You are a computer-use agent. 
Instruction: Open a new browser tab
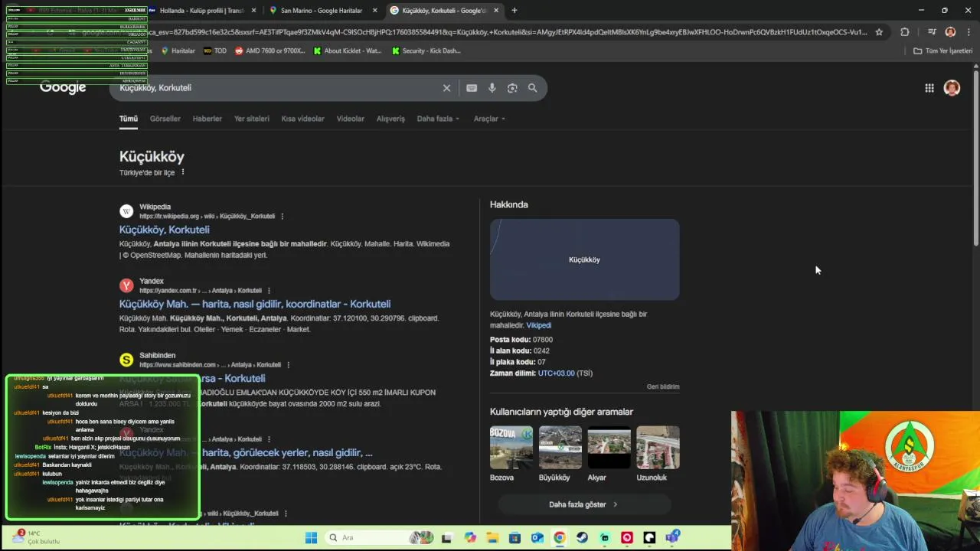(x=514, y=11)
